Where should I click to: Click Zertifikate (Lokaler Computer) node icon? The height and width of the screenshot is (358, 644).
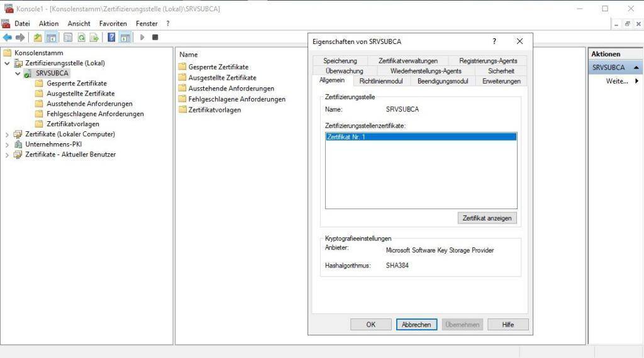click(x=18, y=134)
